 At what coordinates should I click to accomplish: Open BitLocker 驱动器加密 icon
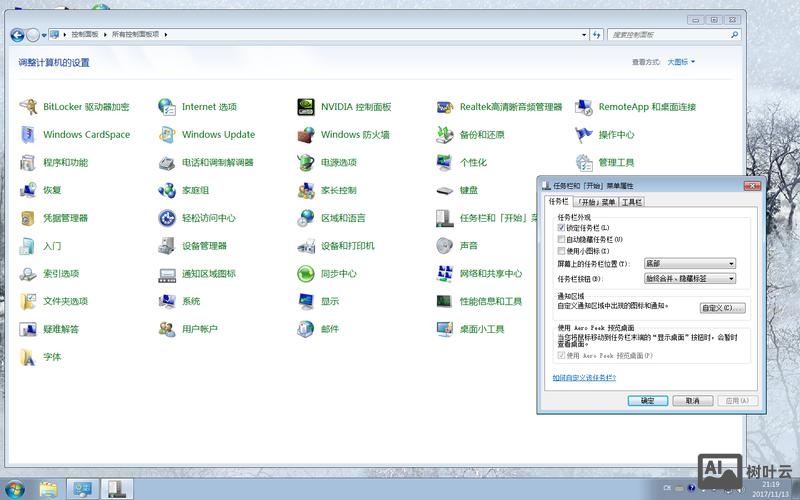28,107
